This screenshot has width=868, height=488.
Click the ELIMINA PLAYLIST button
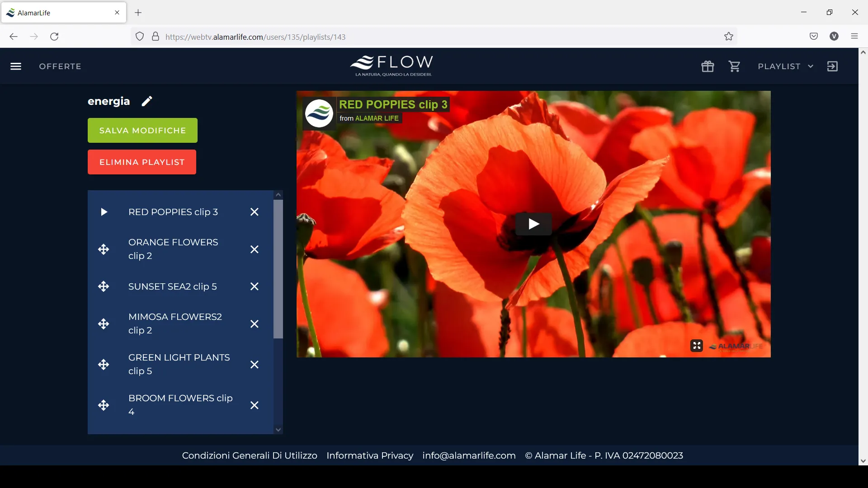coord(142,162)
